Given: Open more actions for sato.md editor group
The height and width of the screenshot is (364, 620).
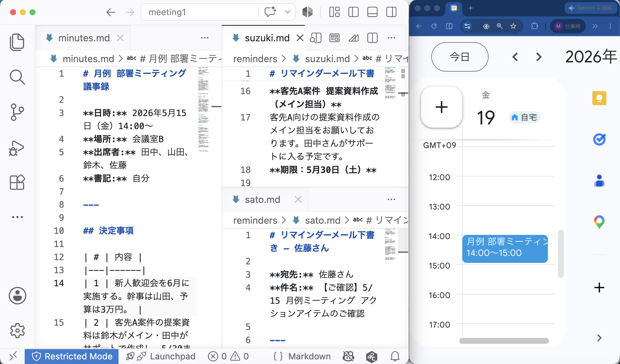Looking at the screenshot, I should point(391,199).
